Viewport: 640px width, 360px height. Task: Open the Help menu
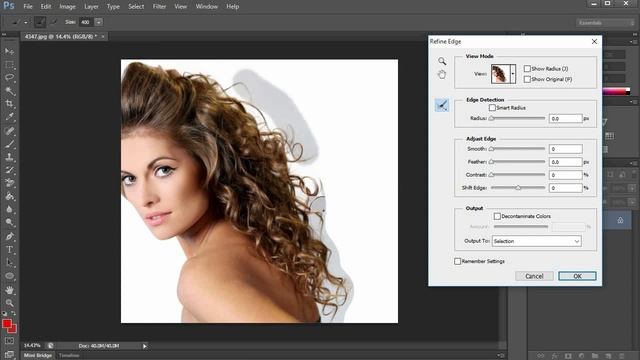tap(233, 7)
